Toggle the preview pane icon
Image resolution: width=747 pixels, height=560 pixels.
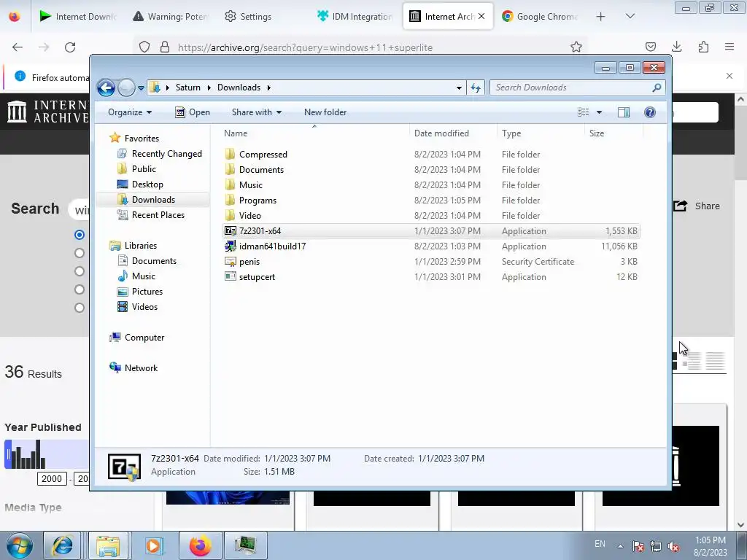pyautogui.click(x=624, y=112)
